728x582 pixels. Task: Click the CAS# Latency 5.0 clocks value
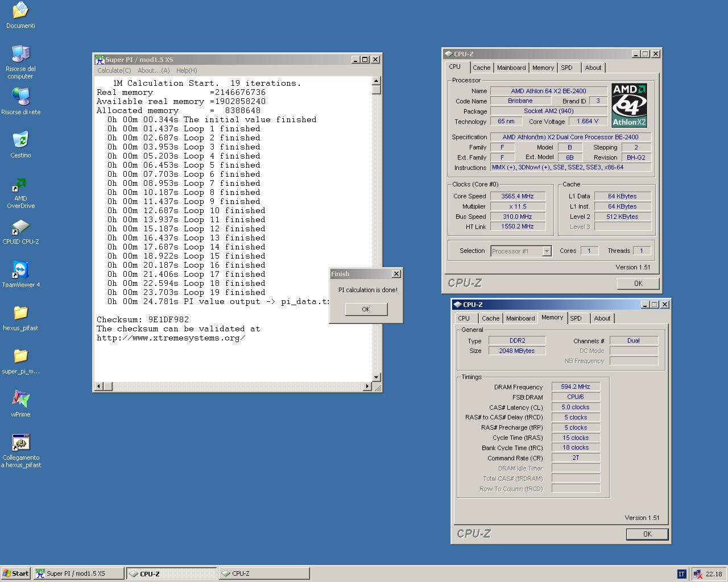tap(576, 407)
